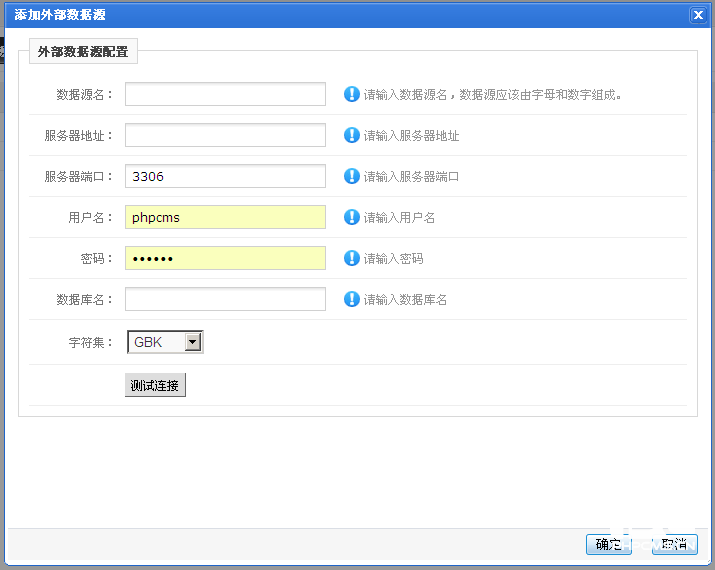Cancel using the 取消 button
Image resolution: width=715 pixels, height=570 pixels.
pos(674,544)
